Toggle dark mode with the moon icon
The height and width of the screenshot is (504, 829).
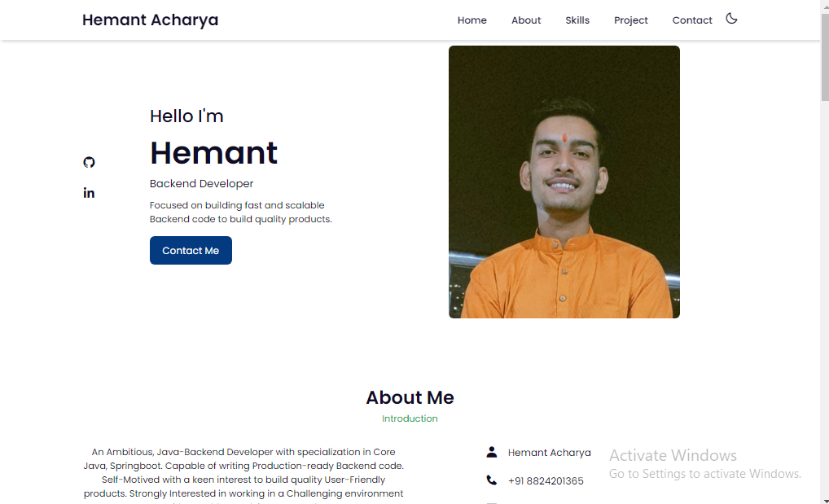pos(731,19)
